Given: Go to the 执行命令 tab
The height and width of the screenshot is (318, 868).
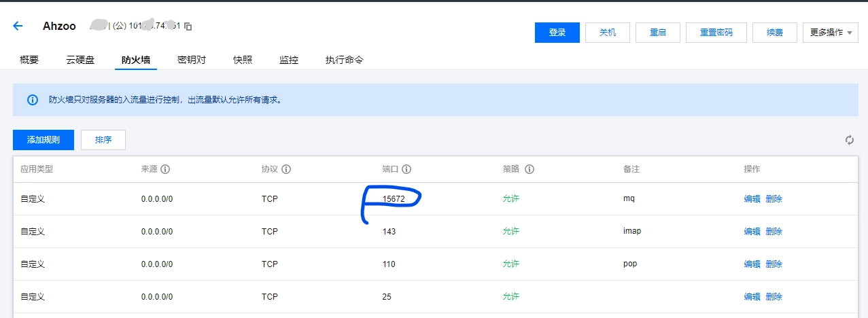Looking at the screenshot, I should pyautogui.click(x=344, y=60).
